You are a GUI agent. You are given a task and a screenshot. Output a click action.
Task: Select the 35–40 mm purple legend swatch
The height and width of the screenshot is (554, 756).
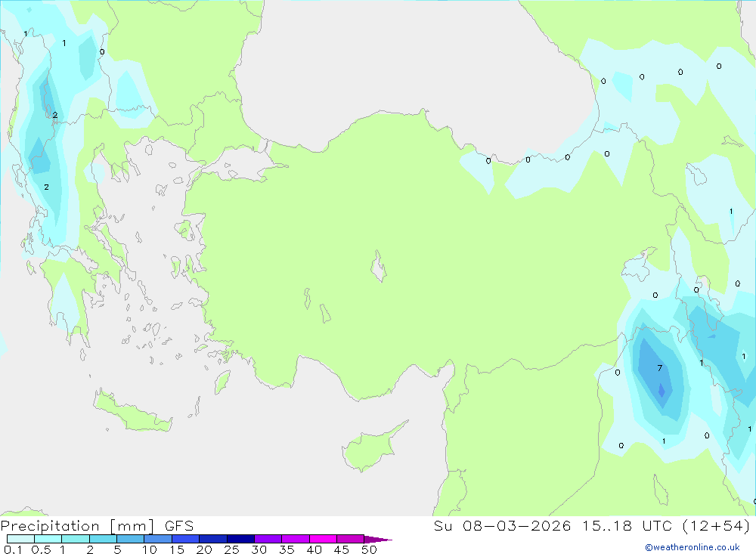coord(296,539)
